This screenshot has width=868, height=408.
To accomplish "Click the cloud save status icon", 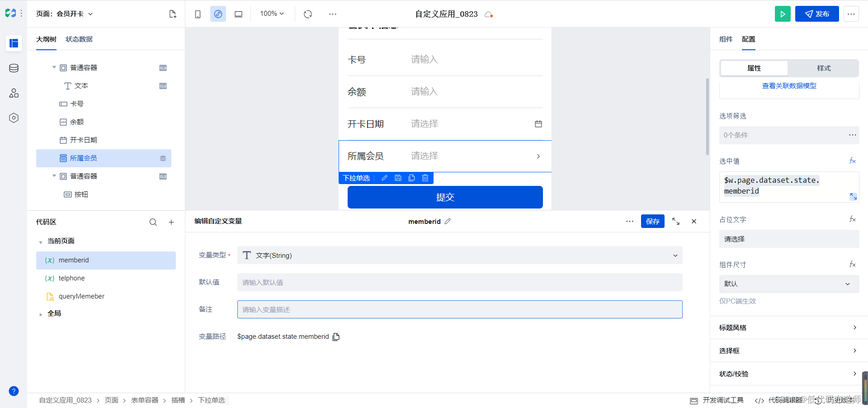I will tap(488, 14).
